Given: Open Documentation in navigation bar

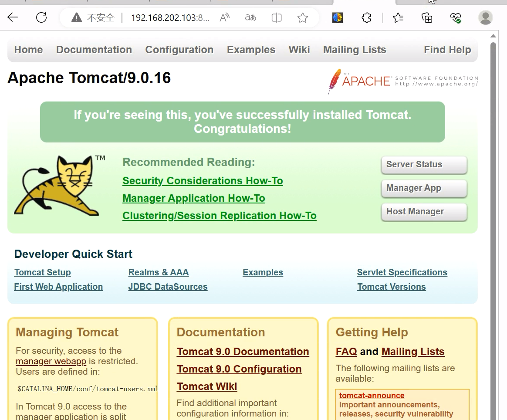Looking at the screenshot, I should pos(94,50).
